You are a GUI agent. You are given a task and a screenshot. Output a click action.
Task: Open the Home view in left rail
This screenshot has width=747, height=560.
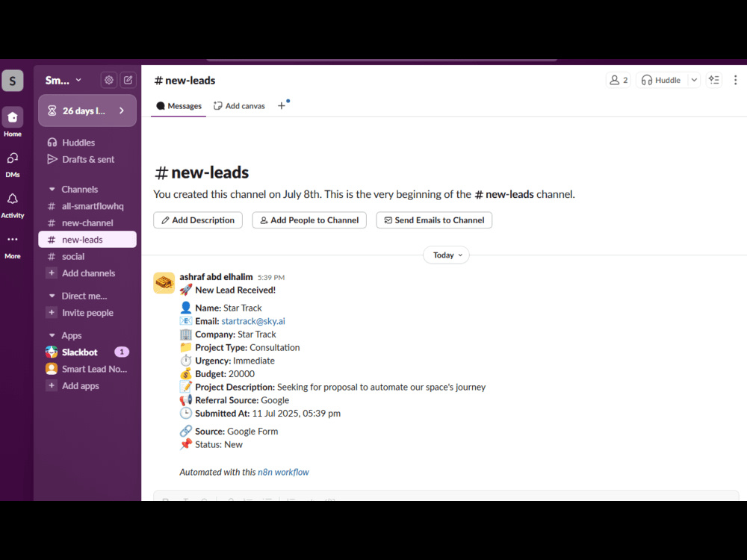(x=13, y=122)
